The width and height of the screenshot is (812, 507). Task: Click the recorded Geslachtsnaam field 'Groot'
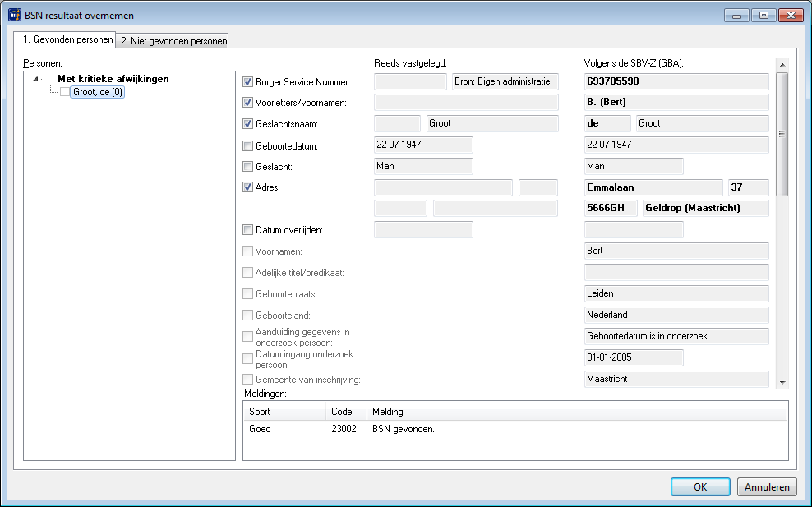[492, 124]
